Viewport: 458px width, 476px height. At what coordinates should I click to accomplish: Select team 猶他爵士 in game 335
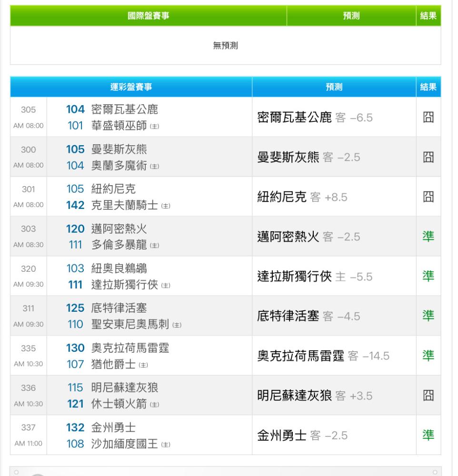click(113, 364)
